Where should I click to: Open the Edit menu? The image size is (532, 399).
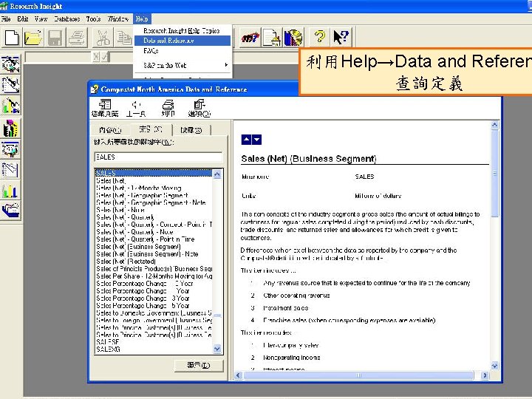pos(22,19)
